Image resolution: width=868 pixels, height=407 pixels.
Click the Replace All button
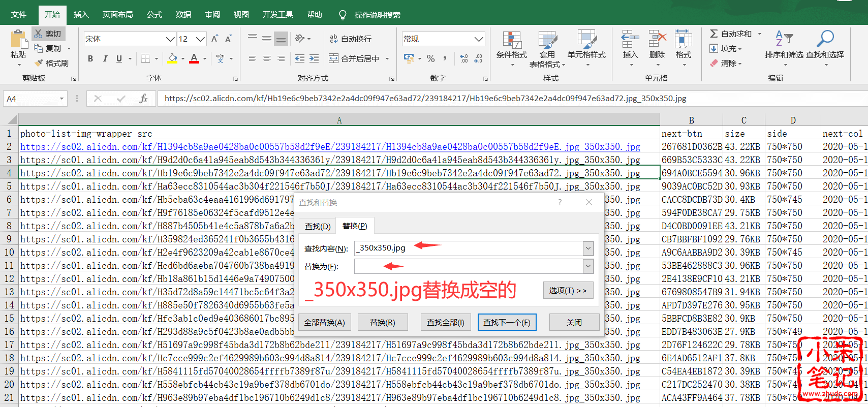(x=324, y=322)
